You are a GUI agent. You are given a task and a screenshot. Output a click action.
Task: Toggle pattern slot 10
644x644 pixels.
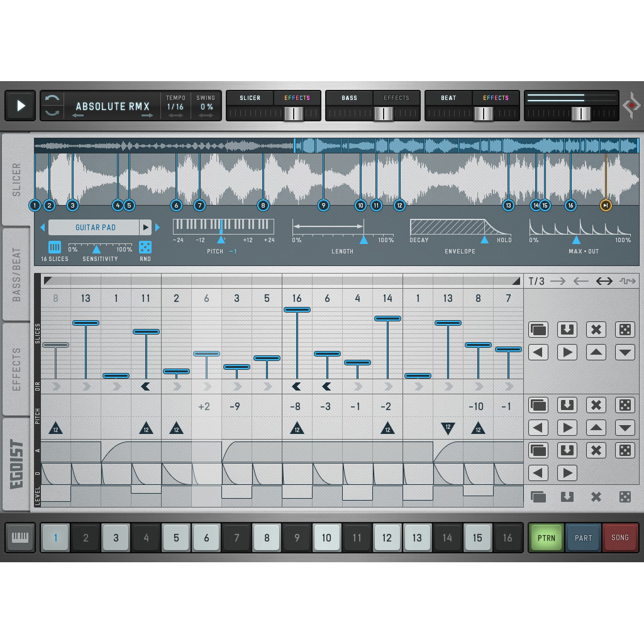[326, 538]
